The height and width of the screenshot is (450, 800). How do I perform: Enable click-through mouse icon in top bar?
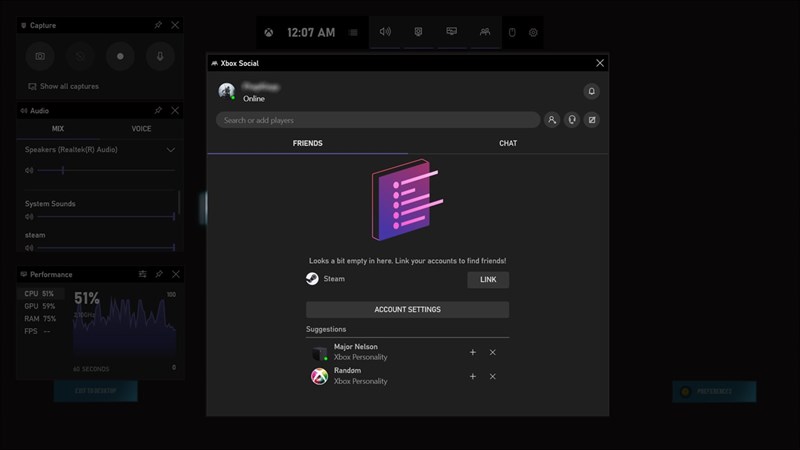click(x=512, y=33)
